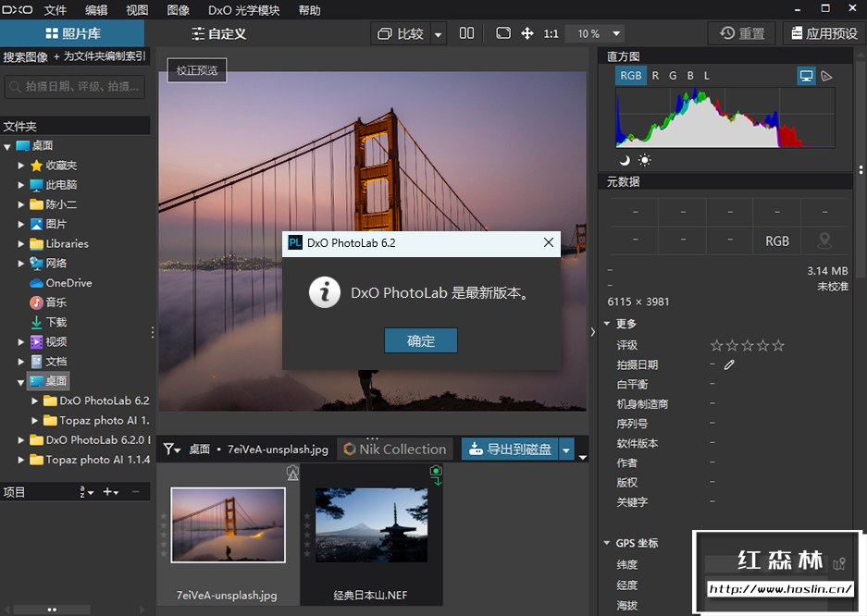Open the export to disk dropdown arrow
Viewport: 867px width, 616px height.
coord(566,450)
